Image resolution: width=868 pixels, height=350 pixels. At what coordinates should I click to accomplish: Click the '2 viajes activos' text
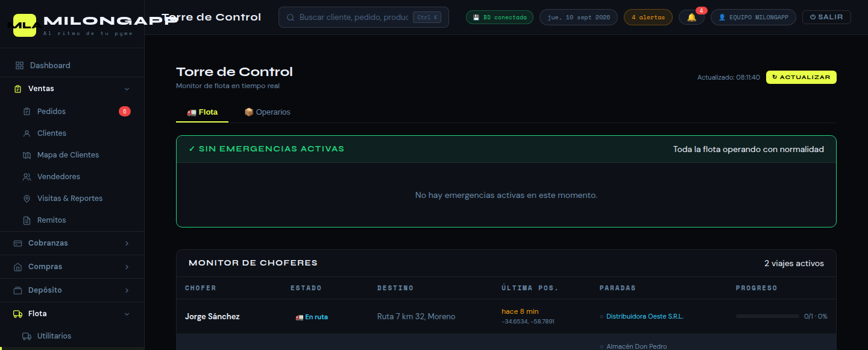[x=794, y=263]
